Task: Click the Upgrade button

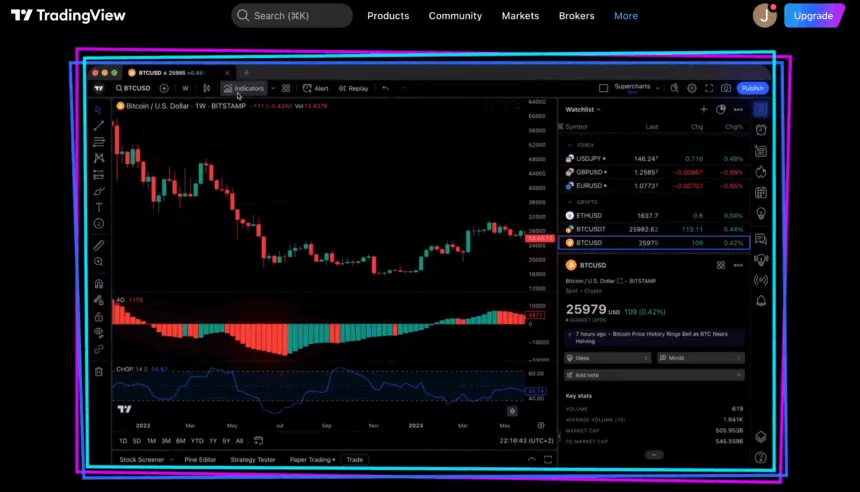Action: (813, 16)
